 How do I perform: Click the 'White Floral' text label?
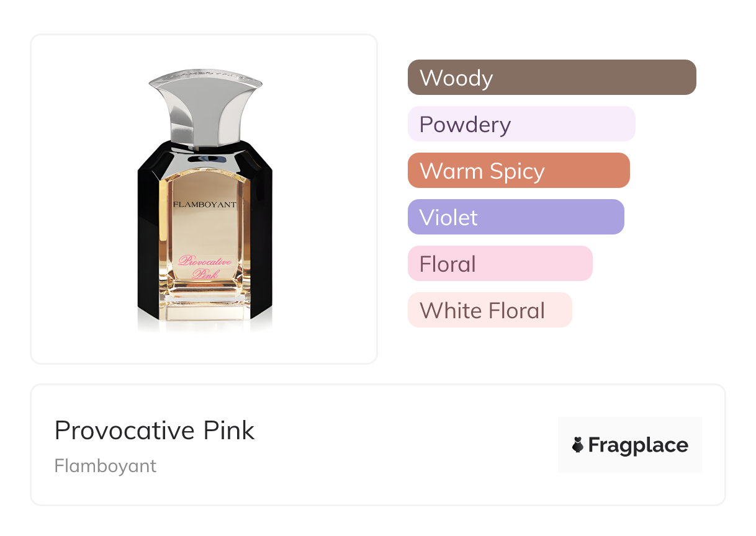tap(482, 311)
